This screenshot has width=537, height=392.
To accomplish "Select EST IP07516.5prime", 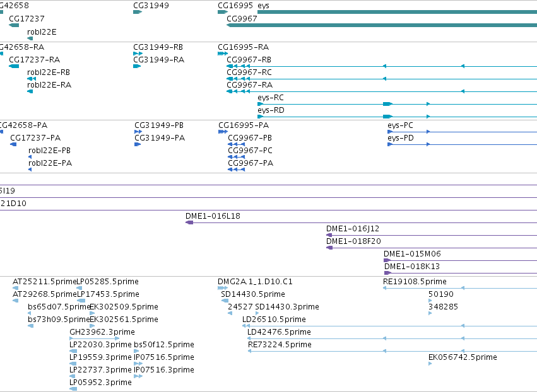I will click(164, 358).
